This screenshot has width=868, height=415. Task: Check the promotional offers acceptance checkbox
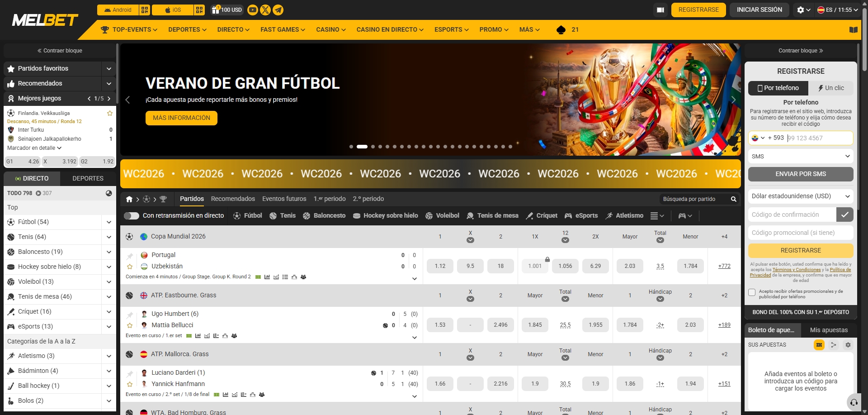coord(752,292)
